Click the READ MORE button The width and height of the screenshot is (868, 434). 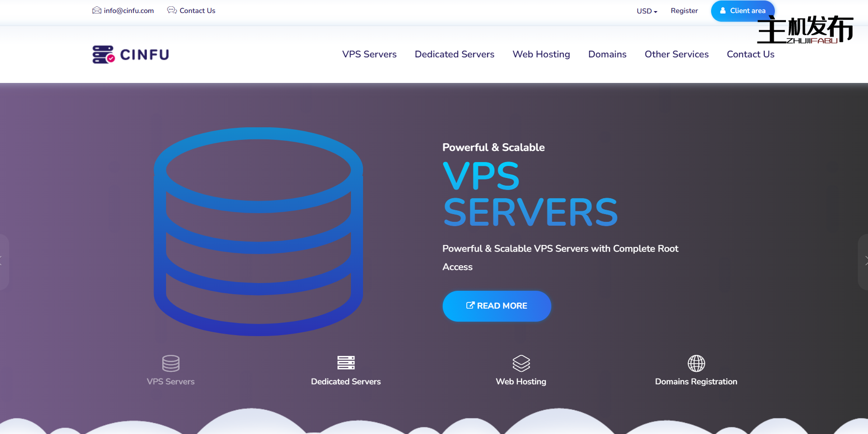(x=497, y=306)
